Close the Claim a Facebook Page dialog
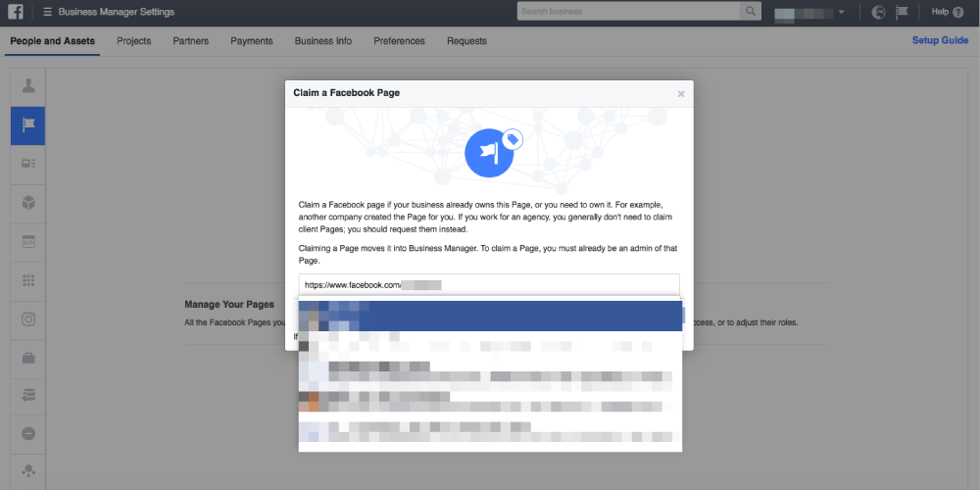 pyautogui.click(x=681, y=94)
